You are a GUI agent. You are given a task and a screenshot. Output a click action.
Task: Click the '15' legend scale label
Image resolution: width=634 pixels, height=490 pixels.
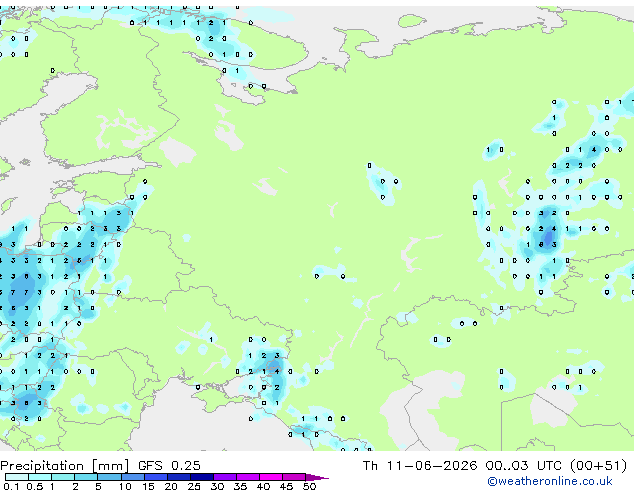(148, 486)
